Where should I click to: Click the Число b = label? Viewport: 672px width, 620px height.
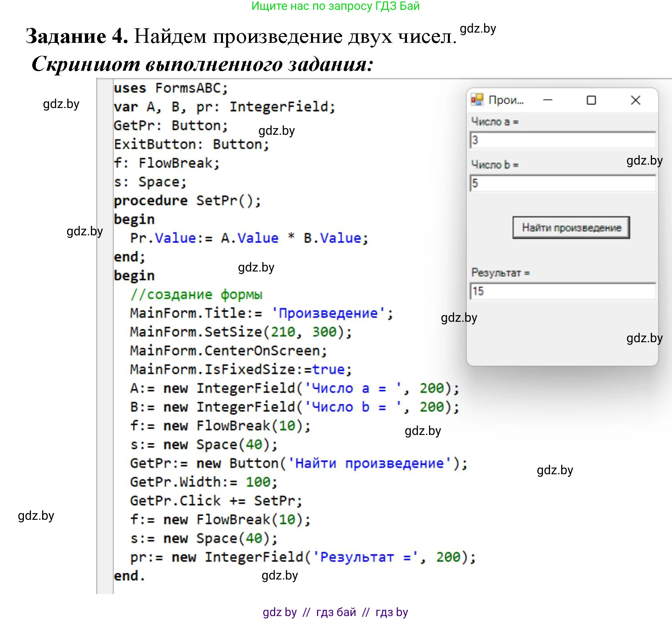tap(495, 165)
